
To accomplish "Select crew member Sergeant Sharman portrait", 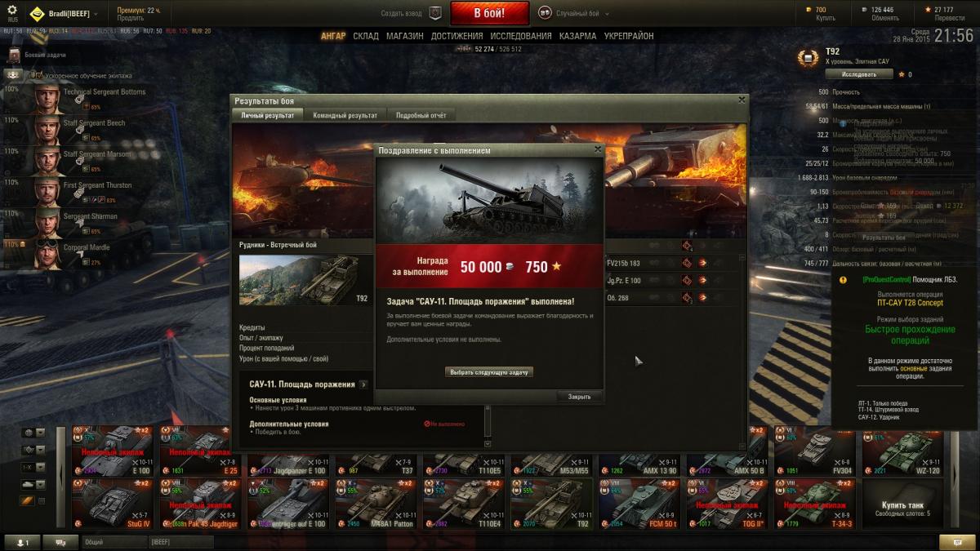I will (x=46, y=224).
